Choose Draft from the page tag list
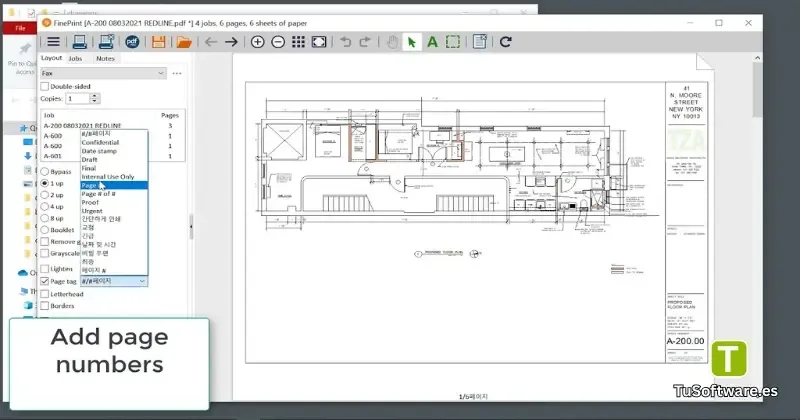This screenshot has height=420, width=800. [x=114, y=160]
